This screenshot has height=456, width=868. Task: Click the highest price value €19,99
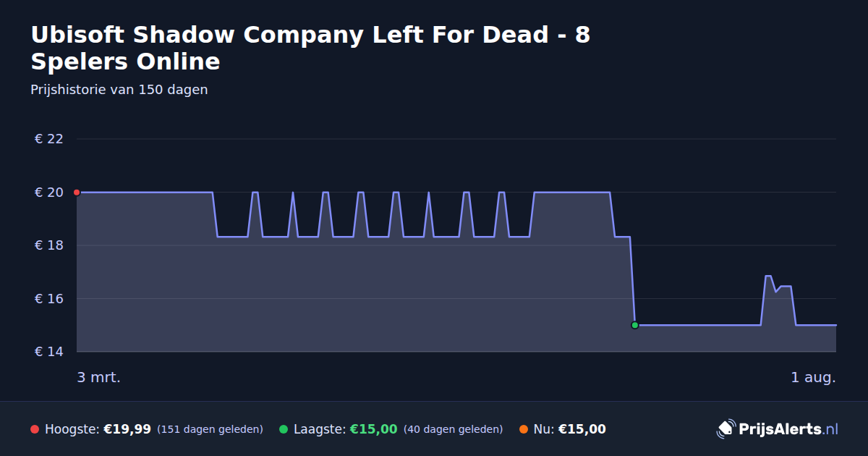pos(127,429)
